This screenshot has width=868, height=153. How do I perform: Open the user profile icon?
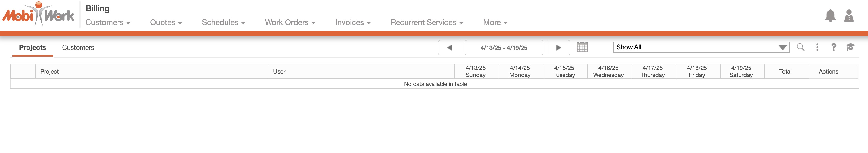pos(849,16)
